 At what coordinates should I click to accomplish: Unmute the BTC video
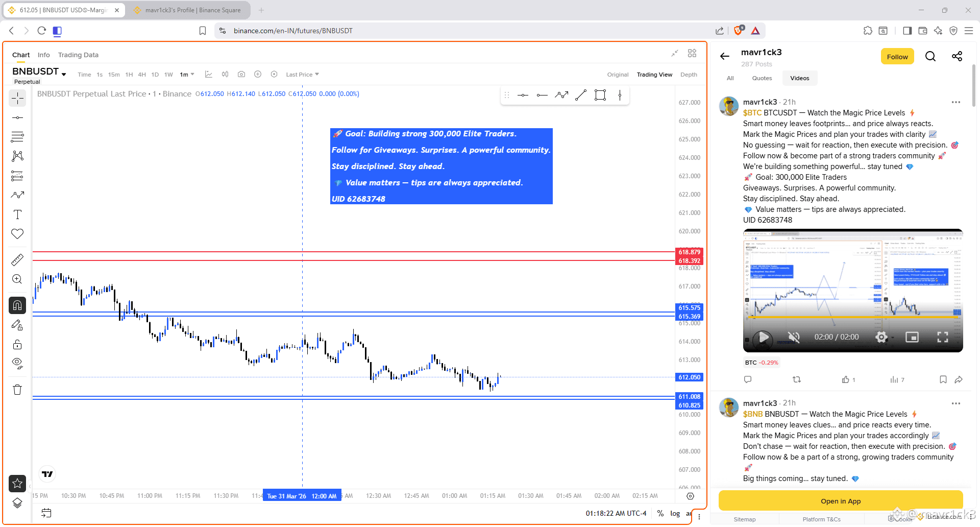(794, 337)
